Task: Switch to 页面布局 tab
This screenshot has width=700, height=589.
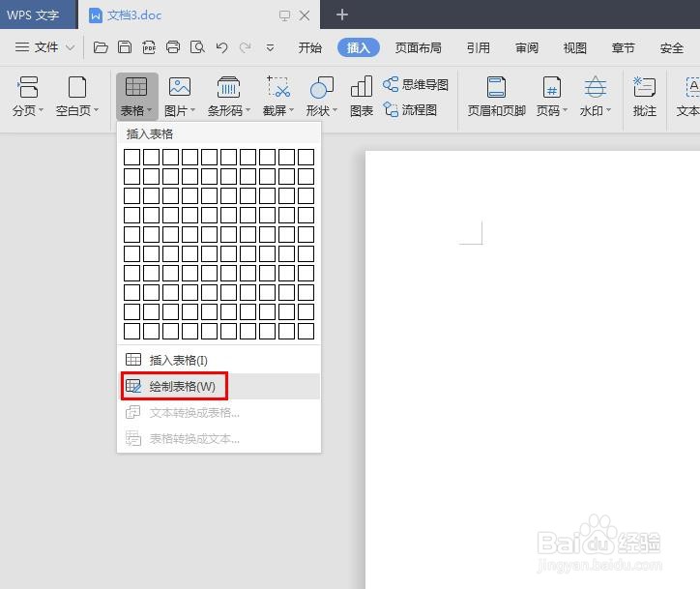Action: (x=418, y=47)
